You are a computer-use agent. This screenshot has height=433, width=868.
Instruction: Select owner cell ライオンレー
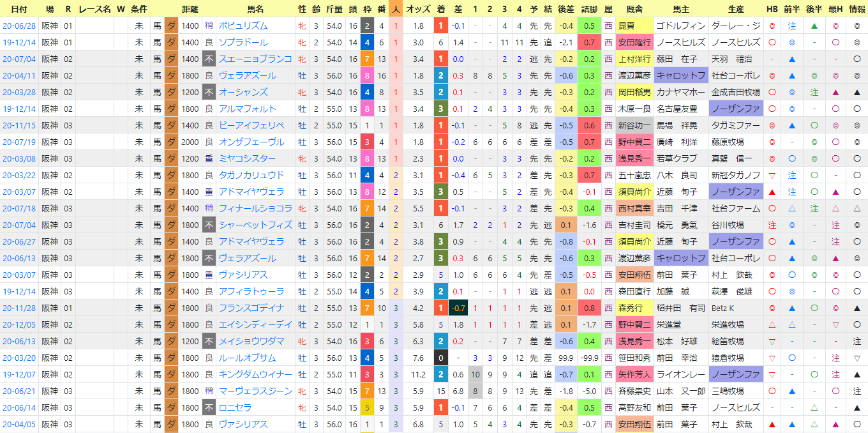pyautogui.click(x=681, y=374)
